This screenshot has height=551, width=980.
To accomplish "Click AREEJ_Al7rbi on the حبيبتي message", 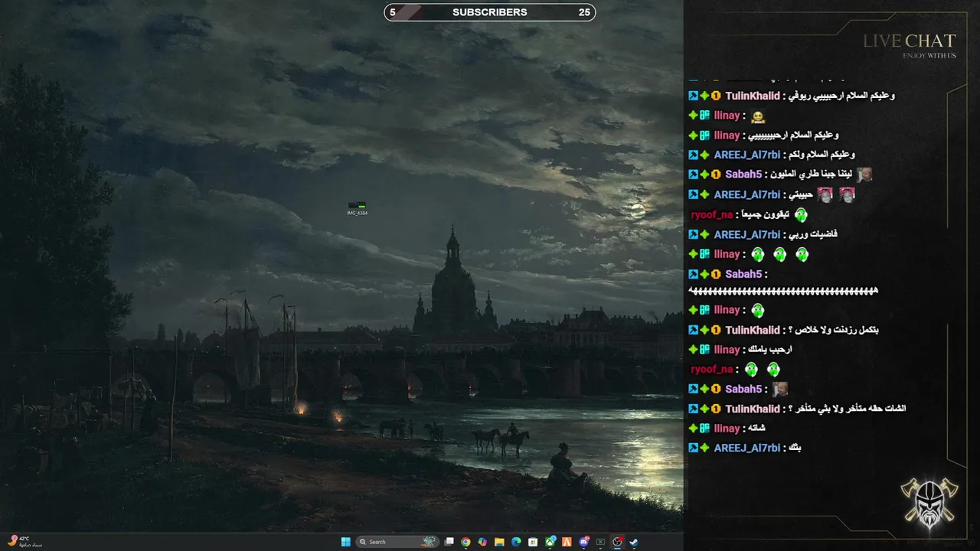I will pyautogui.click(x=746, y=194).
